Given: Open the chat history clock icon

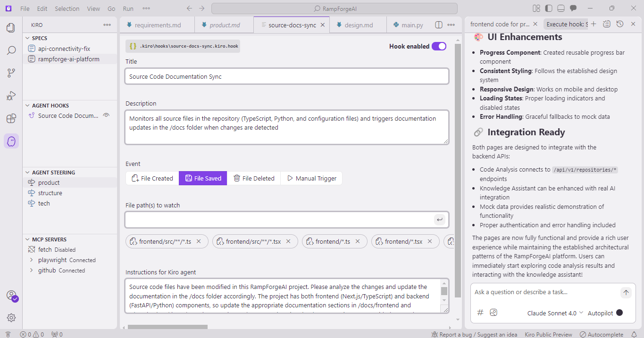Looking at the screenshot, I should 620,24.
